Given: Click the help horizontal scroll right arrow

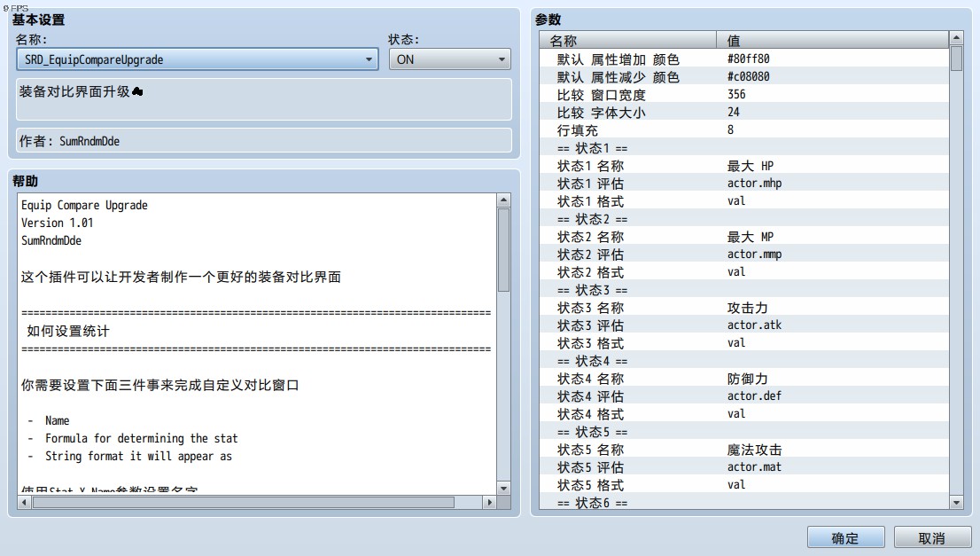Looking at the screenshot, I should pos(489,502).
